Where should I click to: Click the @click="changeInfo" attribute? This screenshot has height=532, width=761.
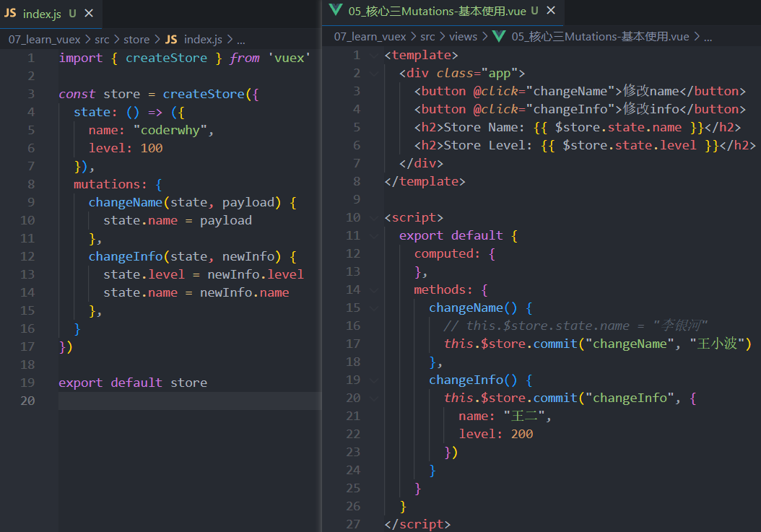[544, 109]
